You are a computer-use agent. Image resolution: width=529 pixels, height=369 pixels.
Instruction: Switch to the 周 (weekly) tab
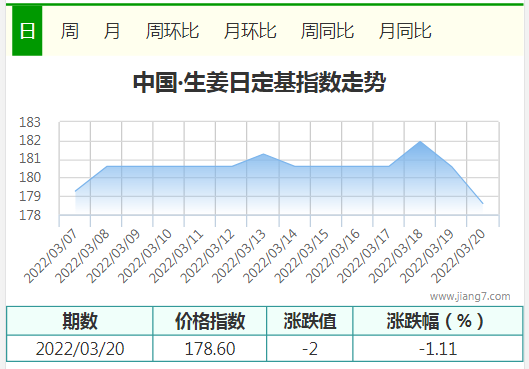tap(70, 31)
